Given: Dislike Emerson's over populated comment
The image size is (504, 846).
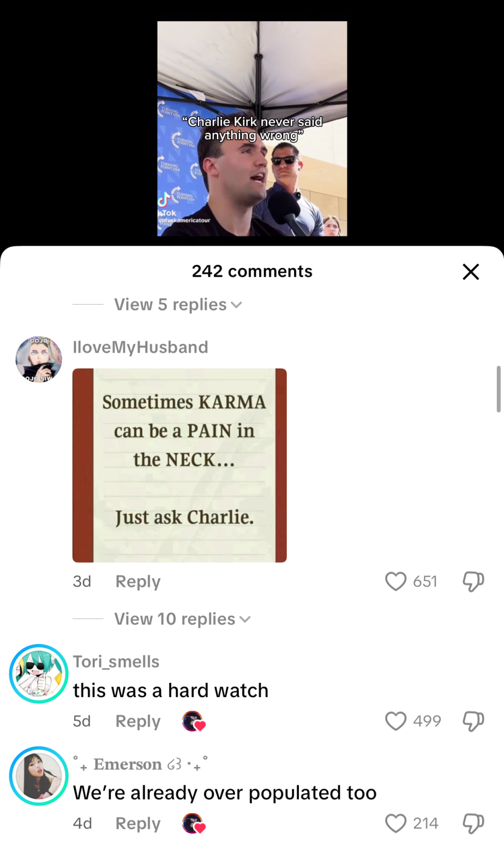Looking at the screenshot, I should [x=473, y=823].
